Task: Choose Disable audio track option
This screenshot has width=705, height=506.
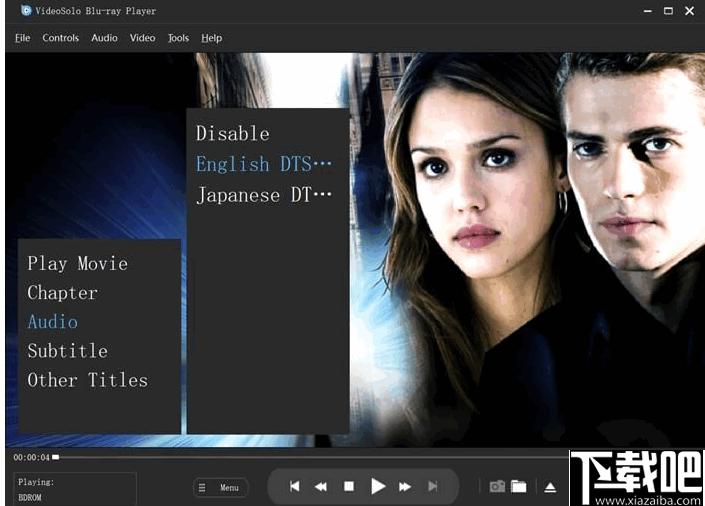Action: pyautogui.click(x=233, y=134)
